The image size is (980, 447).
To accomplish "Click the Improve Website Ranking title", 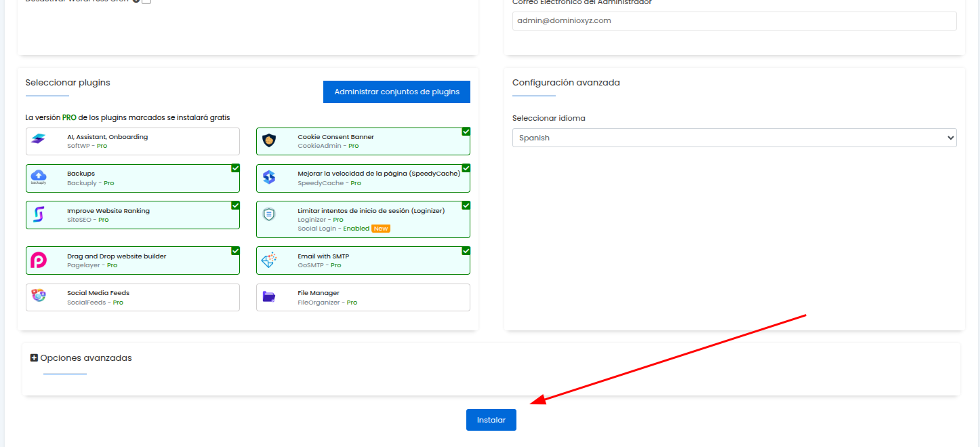I will [x=108, y=211].
